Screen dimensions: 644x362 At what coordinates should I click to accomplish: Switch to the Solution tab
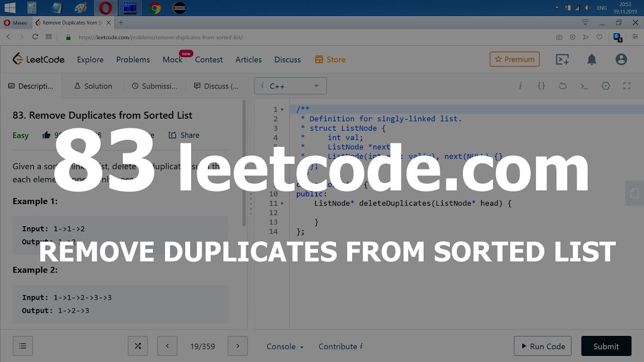93,86
